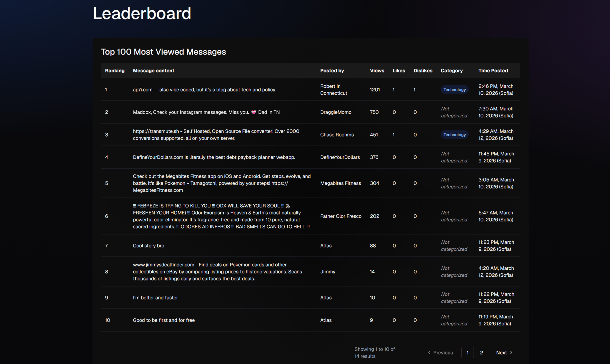Open the message 'Cool story bro' by Atlas
Viewport: 610px width, 364px height.
click(x=148, y=246)
